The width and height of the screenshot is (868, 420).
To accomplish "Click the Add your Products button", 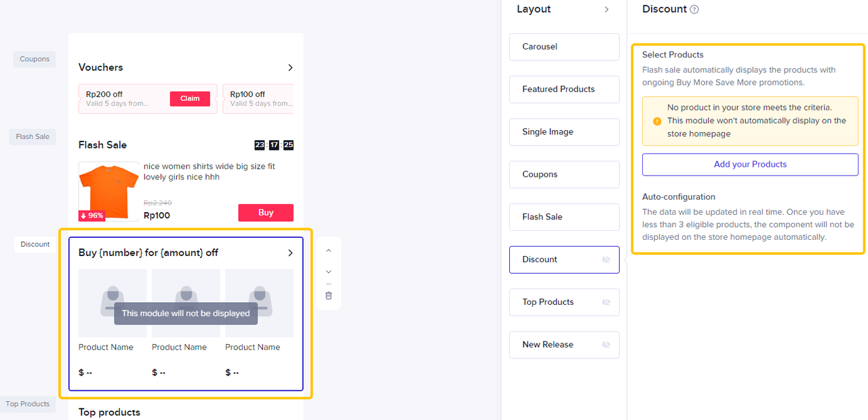I will pos(750,165).
